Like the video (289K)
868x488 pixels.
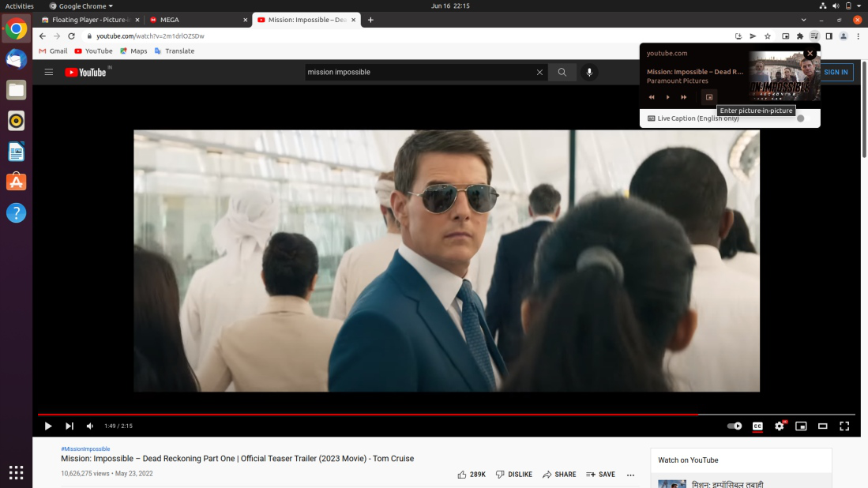[472, 475]
